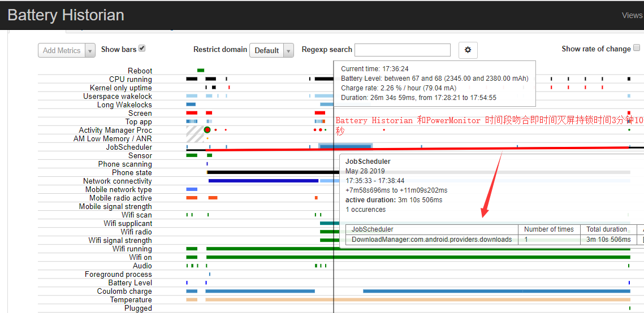Select the Battery Level label
This screenshot has height=313, width=644.
130,282
